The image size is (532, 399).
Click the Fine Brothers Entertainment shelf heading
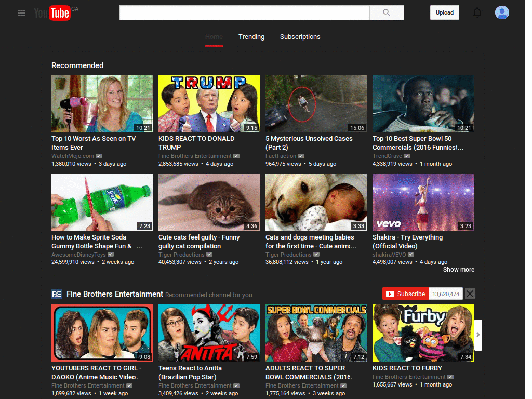coord(115,294)
